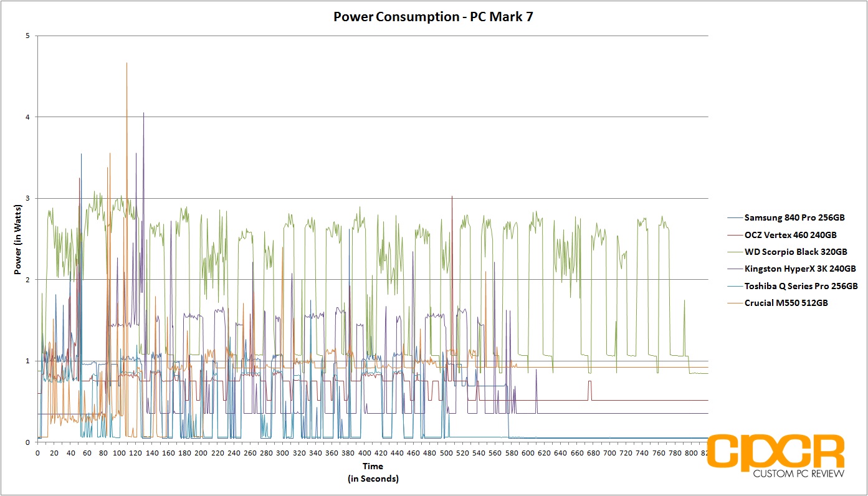Click the 'Time' horizontal axis title
The image size is (868, 496).
coord(373,466)
